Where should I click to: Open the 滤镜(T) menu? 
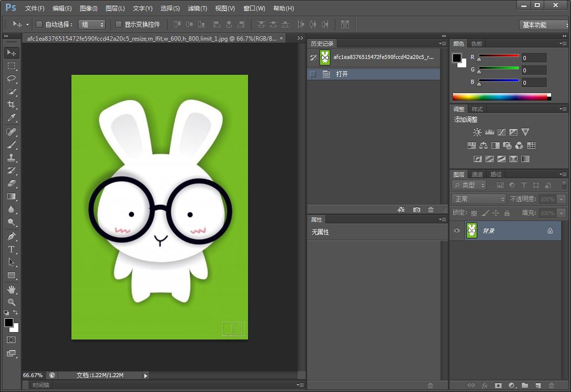coord(197,8)
